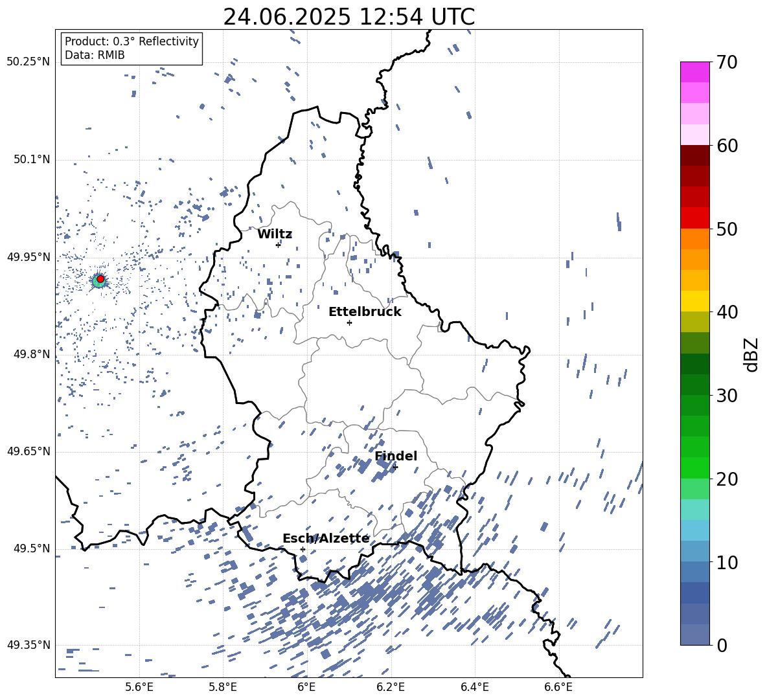Click the Esch/Alzette location cross marker
Screen dimensions: 767x700
click(303, 549)
